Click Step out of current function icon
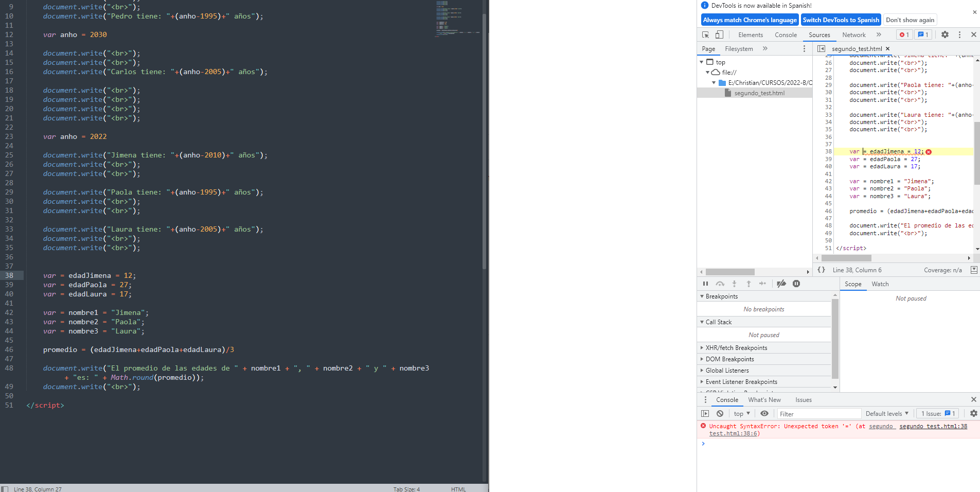980x492 pixels. [x=749, y=284]
